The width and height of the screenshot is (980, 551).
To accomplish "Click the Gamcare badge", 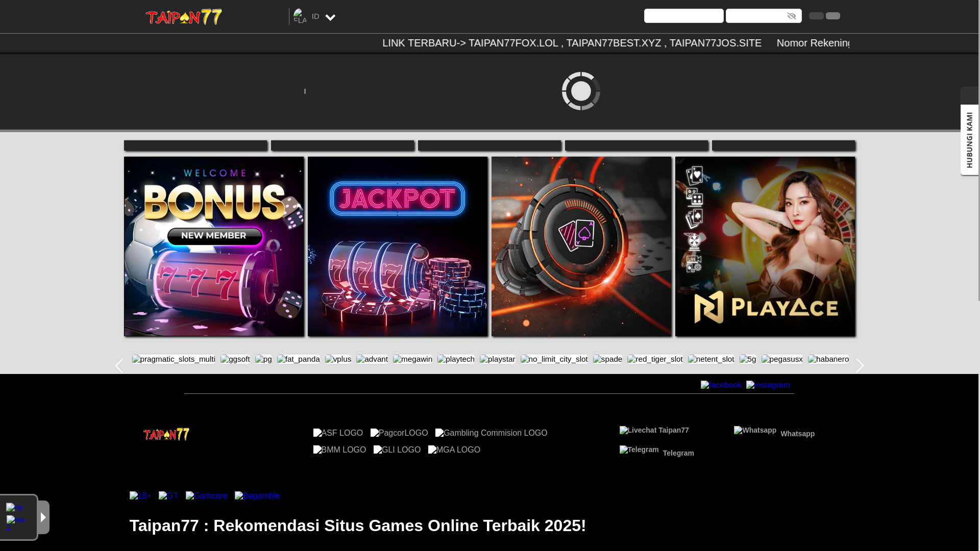I will tap(207, 496).
